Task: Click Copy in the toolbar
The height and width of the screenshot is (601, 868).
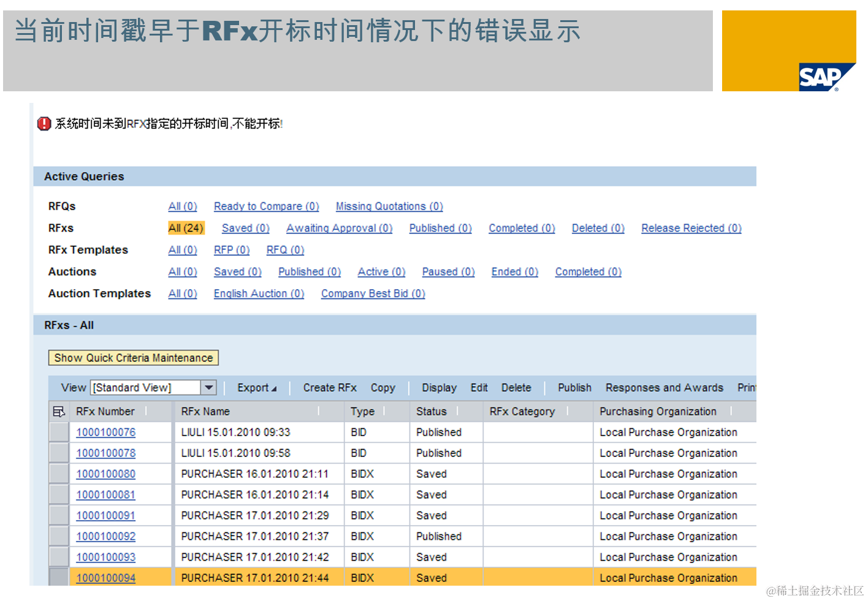Action: 383,388
